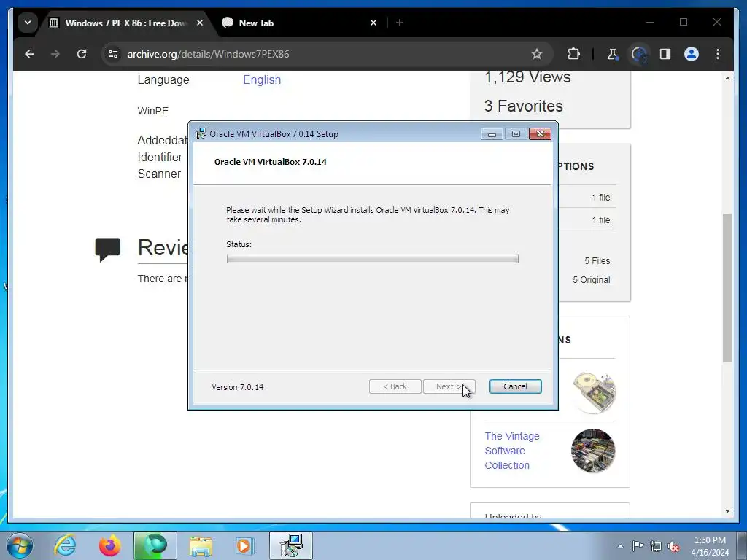747x560 pixels.
Task: Open Windows Explorer folder in taskbar
Action: click(201, 545)
